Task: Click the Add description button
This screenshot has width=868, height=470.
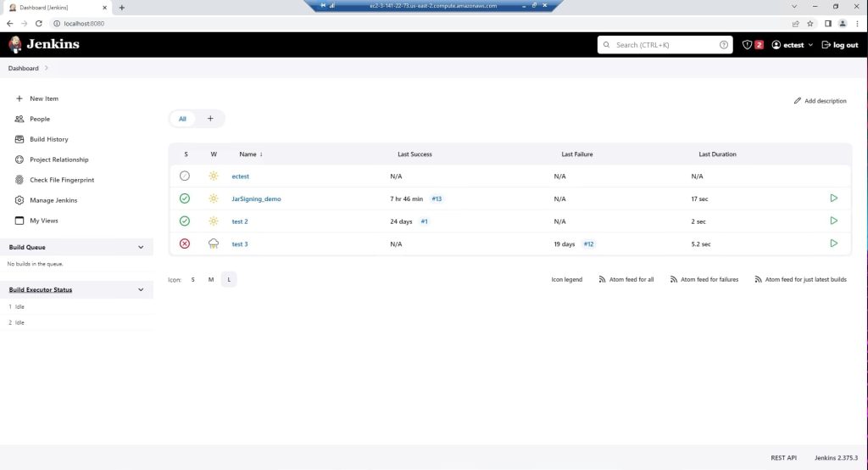Action: [x=820, y=101]
